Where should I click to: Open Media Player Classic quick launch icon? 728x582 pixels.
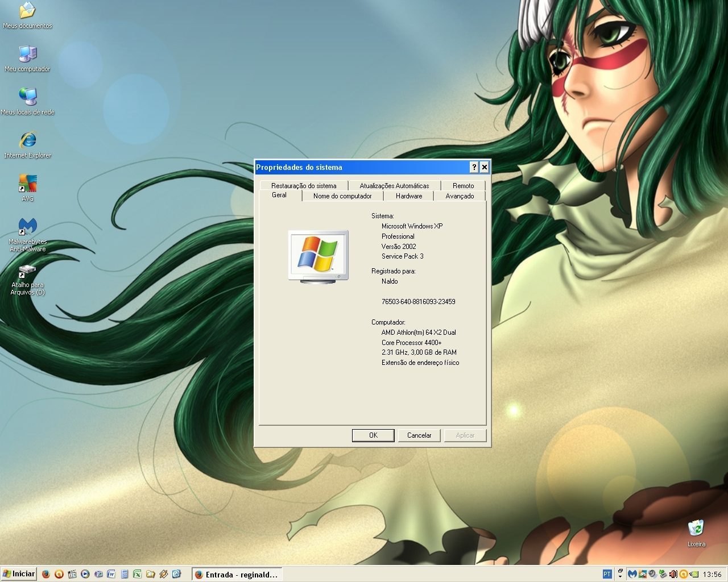coord(72,574)
